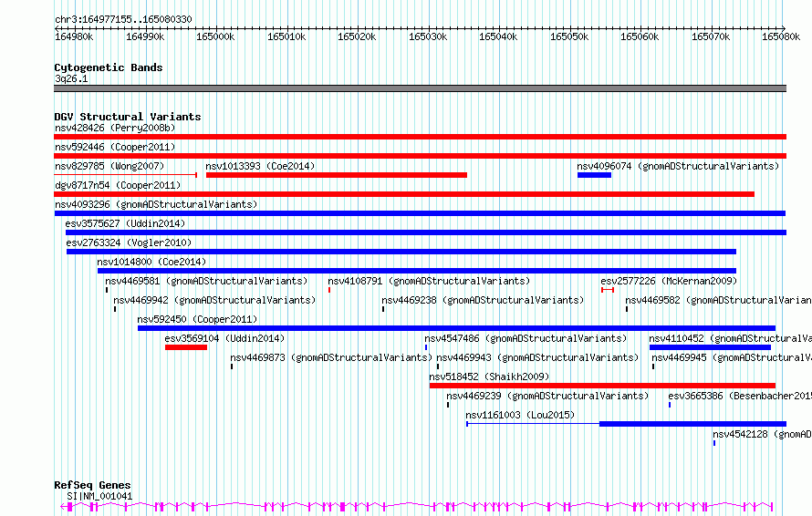Select the small blue nsv4096074 variant bar
This screenshot has width=812, height=516.
(x=594, y=175)
